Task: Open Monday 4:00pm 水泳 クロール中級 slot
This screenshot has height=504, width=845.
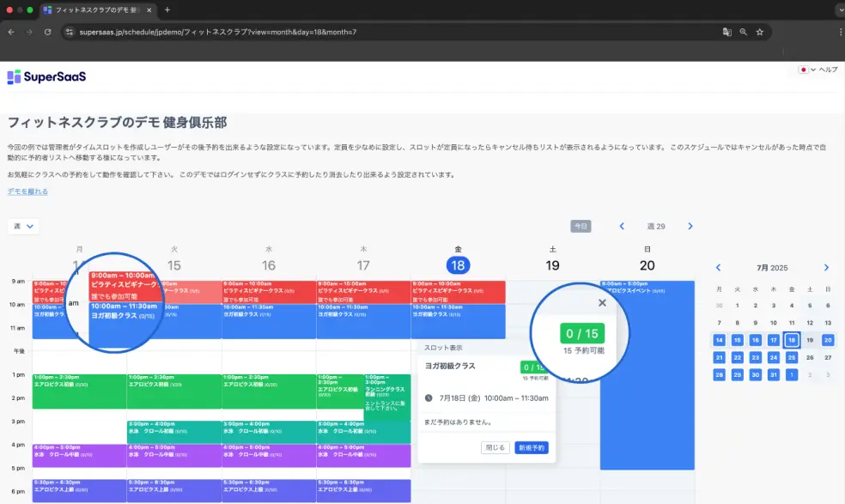Action: click(79, 455)
